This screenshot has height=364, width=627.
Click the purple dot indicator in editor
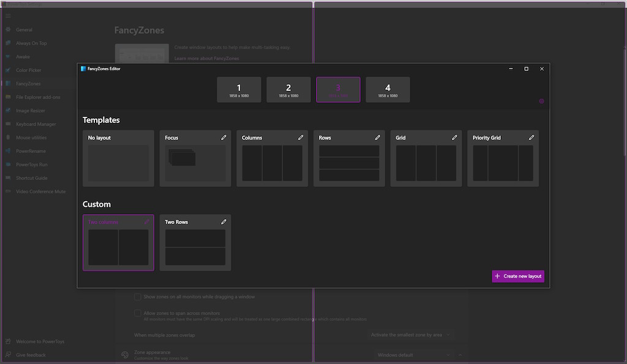541,101
